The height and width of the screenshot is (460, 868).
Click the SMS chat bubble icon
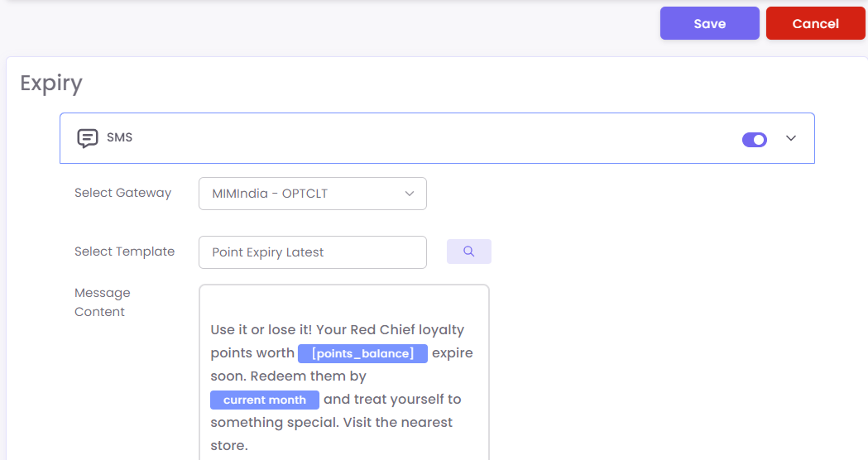point(87,138)
